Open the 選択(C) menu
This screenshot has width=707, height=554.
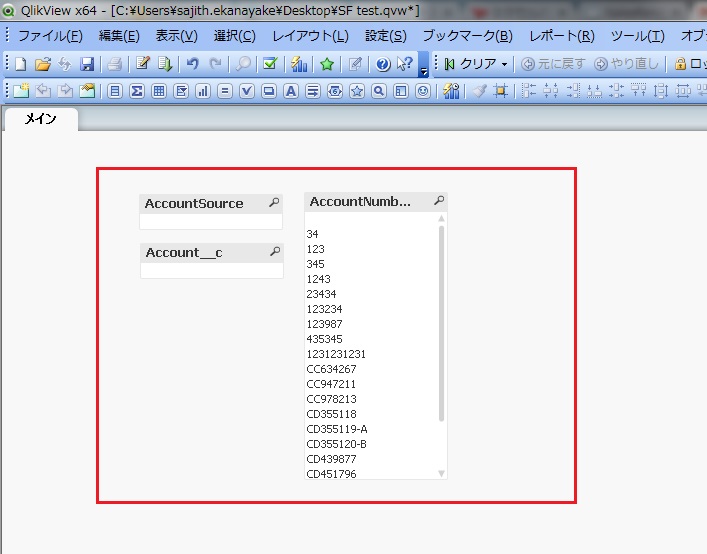click(x=234, y=36)
